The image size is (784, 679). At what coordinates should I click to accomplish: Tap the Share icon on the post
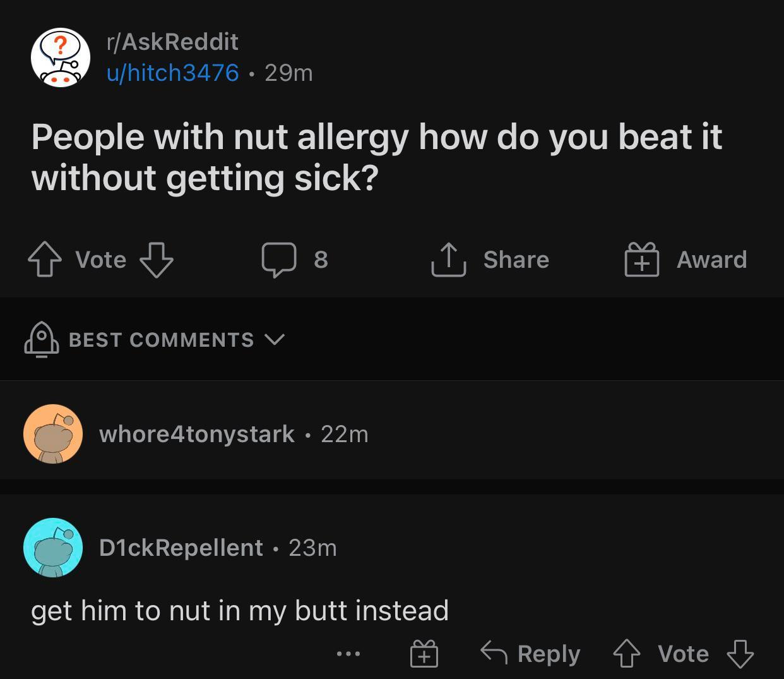[449, 259]
